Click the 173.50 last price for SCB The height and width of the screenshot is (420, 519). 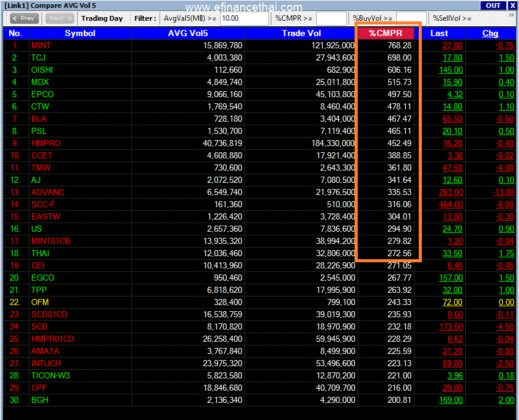[x=451, y=327]
